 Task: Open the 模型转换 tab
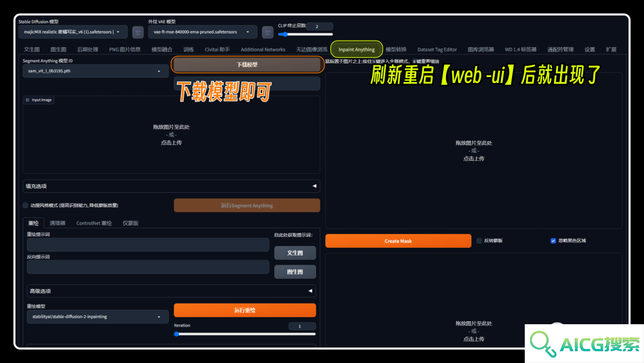(396, 50)
